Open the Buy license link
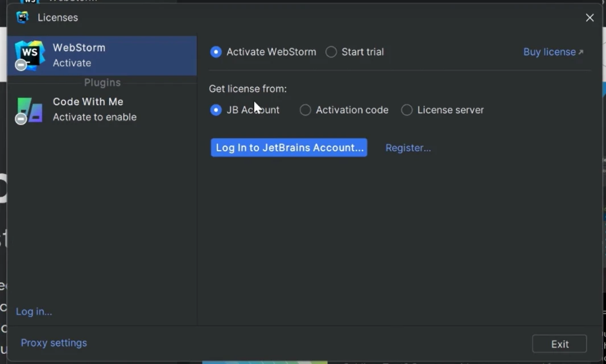 click(x=553, y=52)
